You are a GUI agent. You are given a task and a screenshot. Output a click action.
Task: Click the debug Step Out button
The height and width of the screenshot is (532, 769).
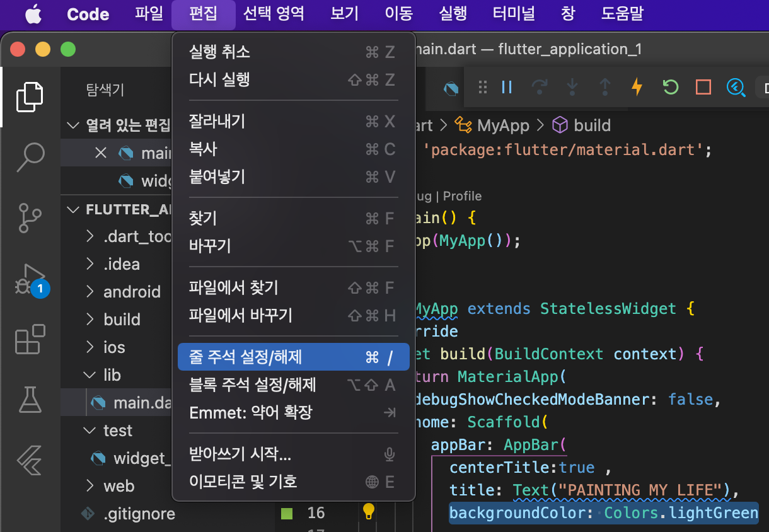coord(604,87)
